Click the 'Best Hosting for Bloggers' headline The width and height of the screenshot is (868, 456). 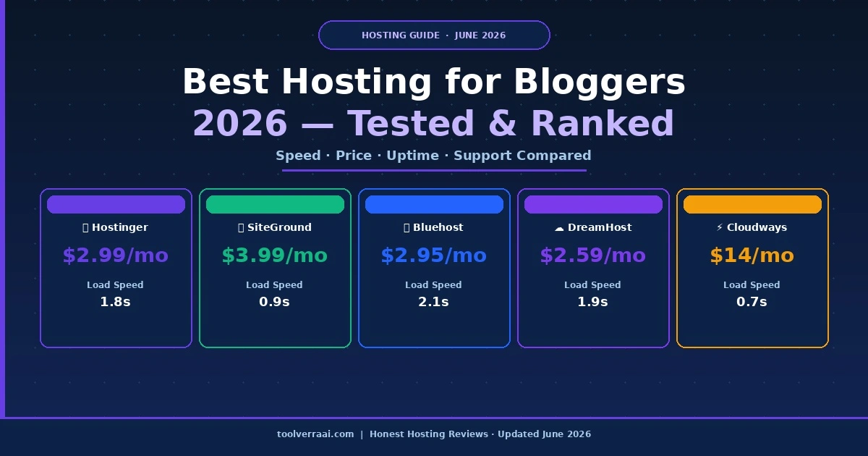click(434, 82)
